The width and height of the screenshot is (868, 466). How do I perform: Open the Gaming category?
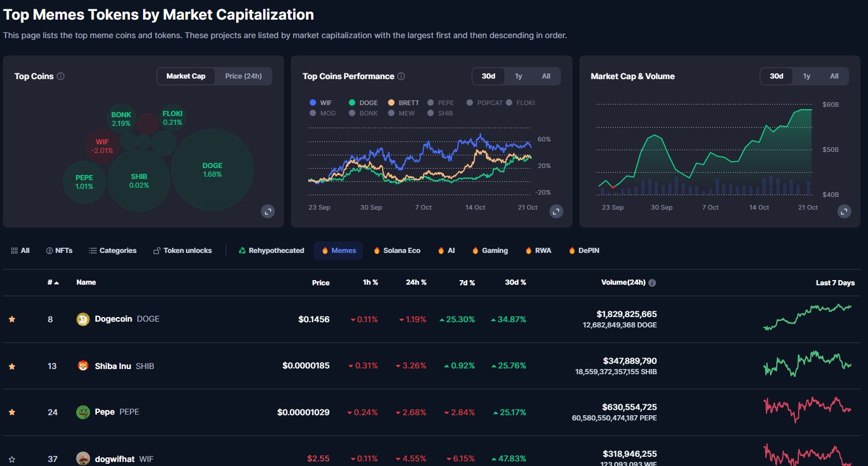[490, 251]
